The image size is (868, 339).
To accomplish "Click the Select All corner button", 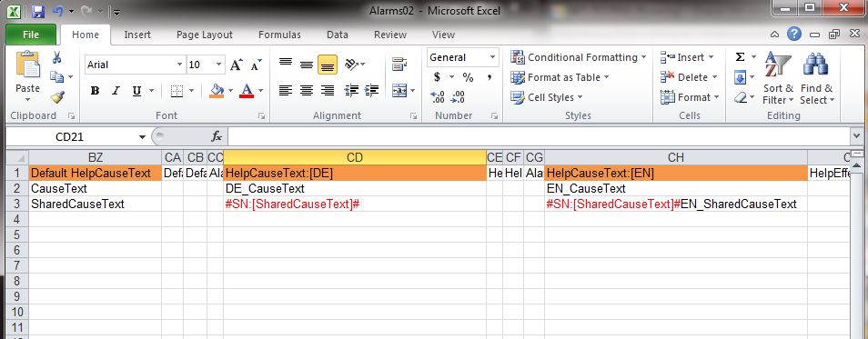I will point(16,157).
